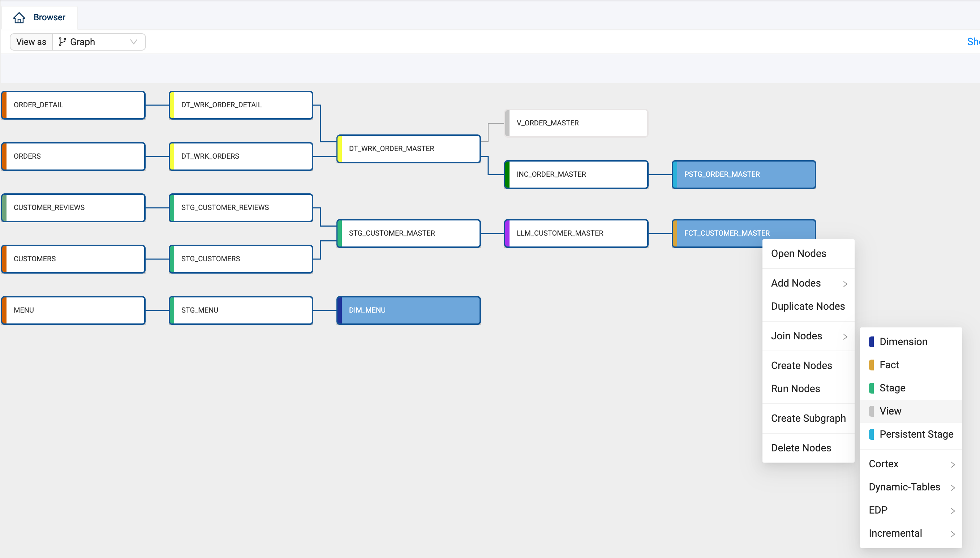Screen dimensions: 980x558
Task: Click Run Nodes in context menu
Action: (x=795, y=389)
